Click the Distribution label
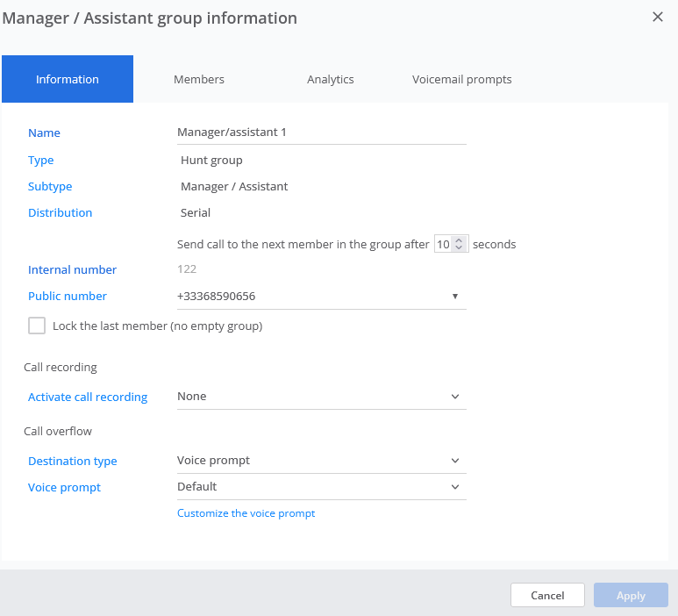678x616 pixels. [61, 213]
